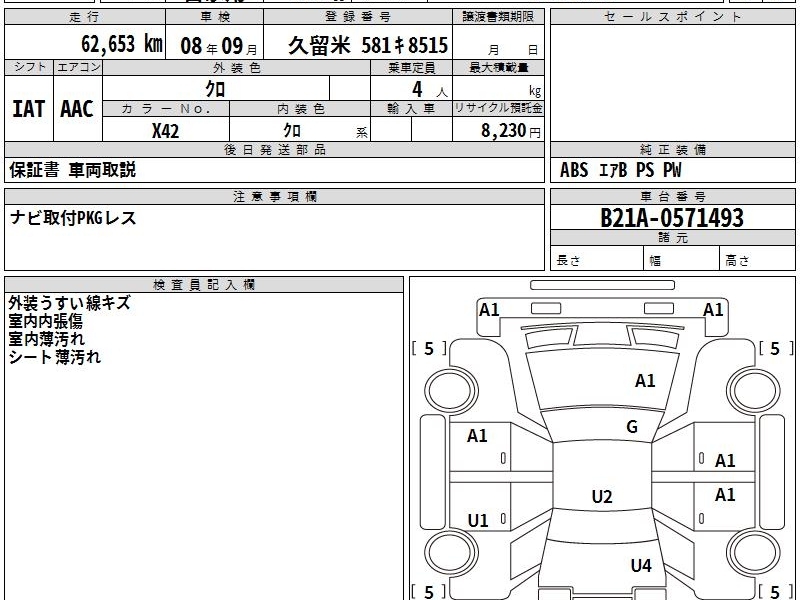Select the recycle deposit 8,230円
This screenshot has width=800, height=600.
(511, 131)
